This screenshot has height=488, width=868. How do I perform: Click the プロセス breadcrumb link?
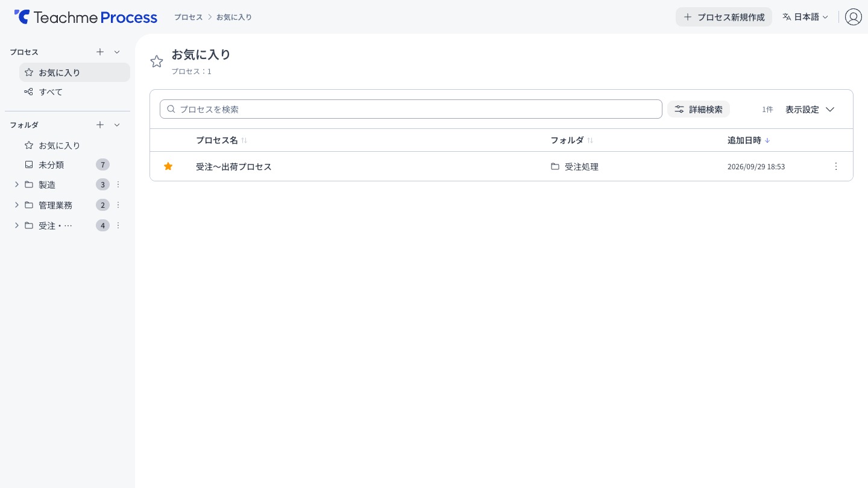click(x=189, y=17)
